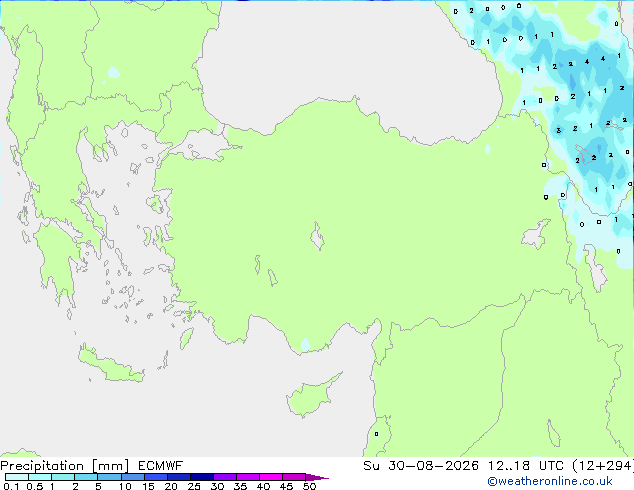Click the '0' value near Israel coast
Screen dimensions: 634x490
[376, 434]
